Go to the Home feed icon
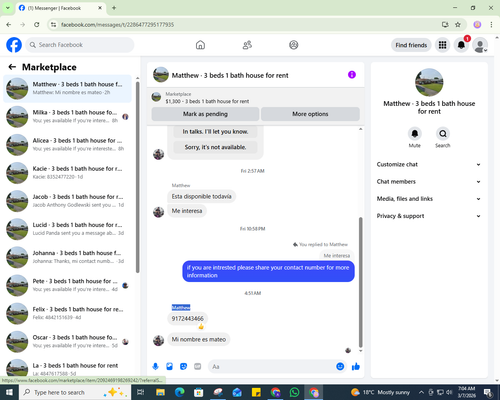The height and width of the screenshot is (400, 500). pos(200,45)
